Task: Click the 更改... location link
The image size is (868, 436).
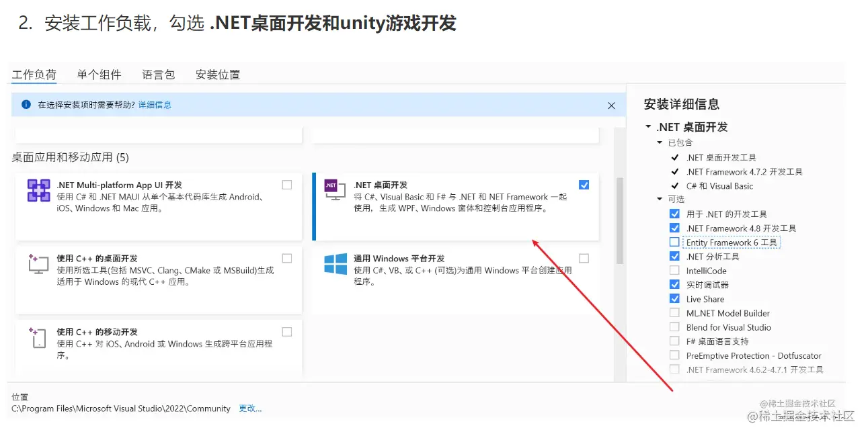Action: point(250,408)
